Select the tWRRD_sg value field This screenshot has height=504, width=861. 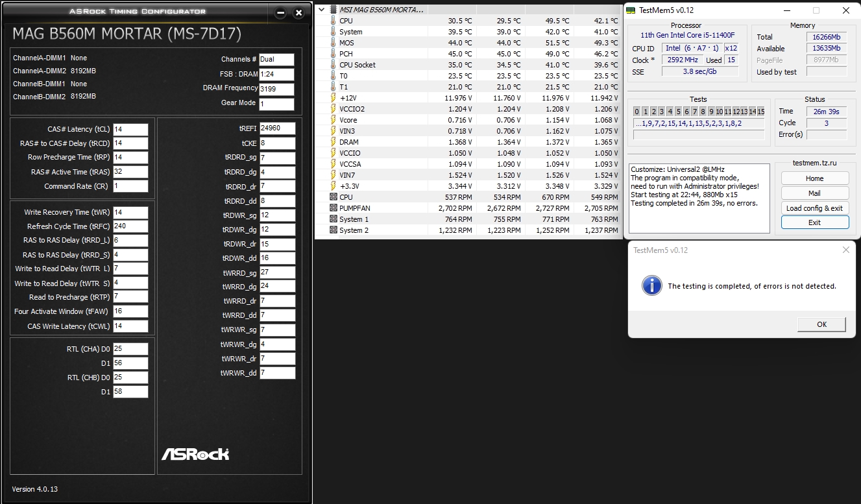278,272
